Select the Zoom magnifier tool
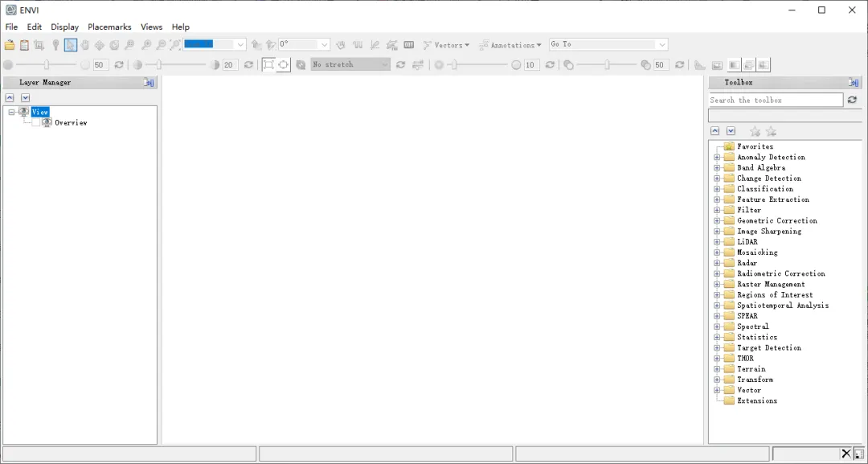 coord(129,45)
